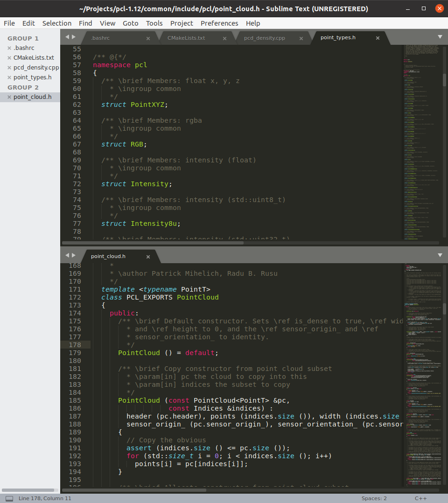Open the Goto menu
Image resolution: width=448 pixels, height=503 pixels.
pyautogui.click(x=130, y=23)
